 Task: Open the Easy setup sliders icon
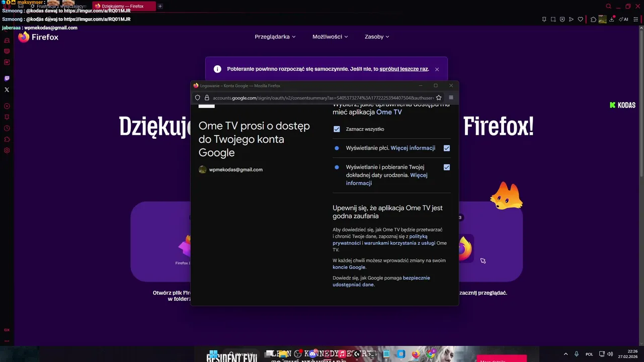click(636, 20)
